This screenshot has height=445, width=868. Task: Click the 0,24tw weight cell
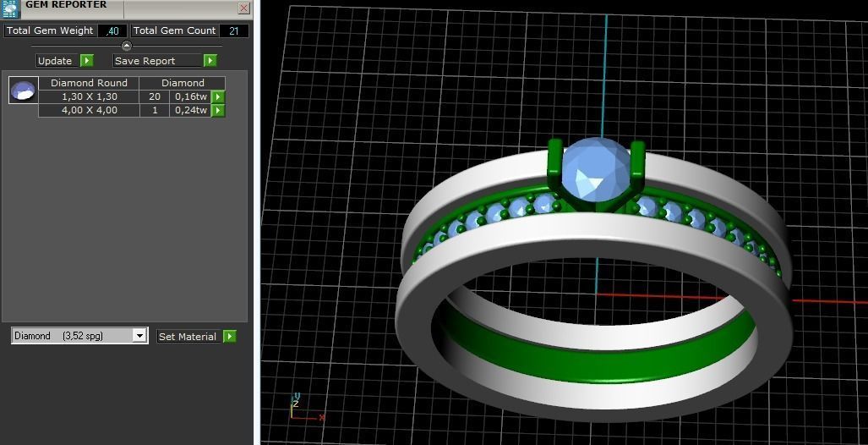(x=191, y=110)
